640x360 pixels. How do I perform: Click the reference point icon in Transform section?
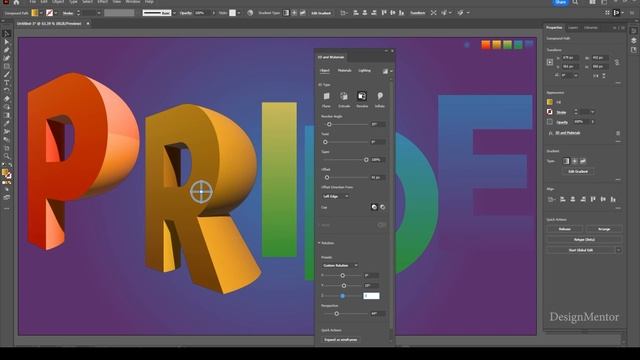[550, 62]
